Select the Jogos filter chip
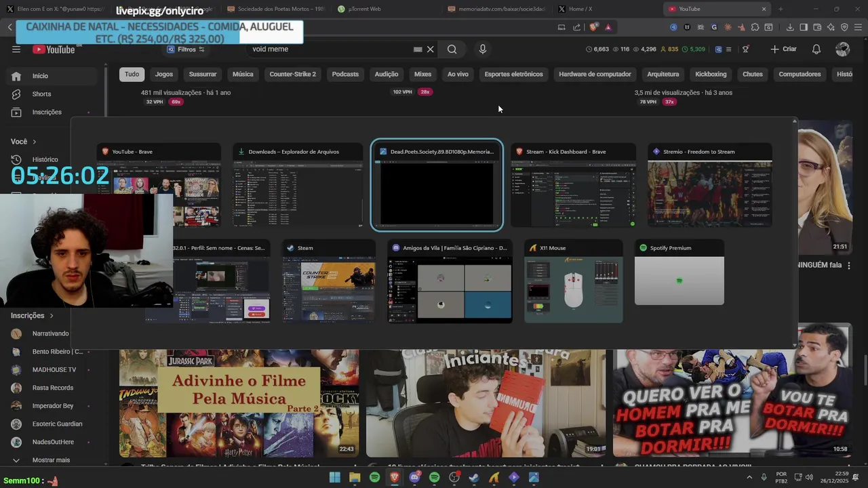This screenshot has height=488, width=868. point(164,74)
